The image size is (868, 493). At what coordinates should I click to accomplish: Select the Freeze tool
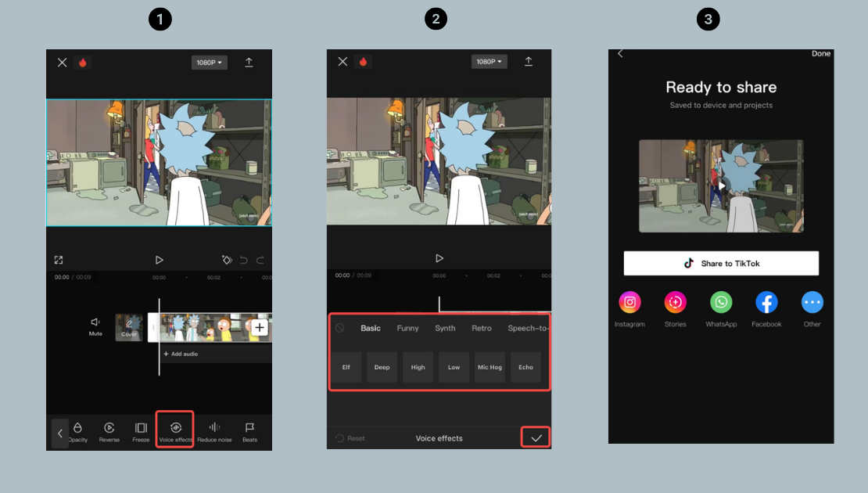coord(142,432)
